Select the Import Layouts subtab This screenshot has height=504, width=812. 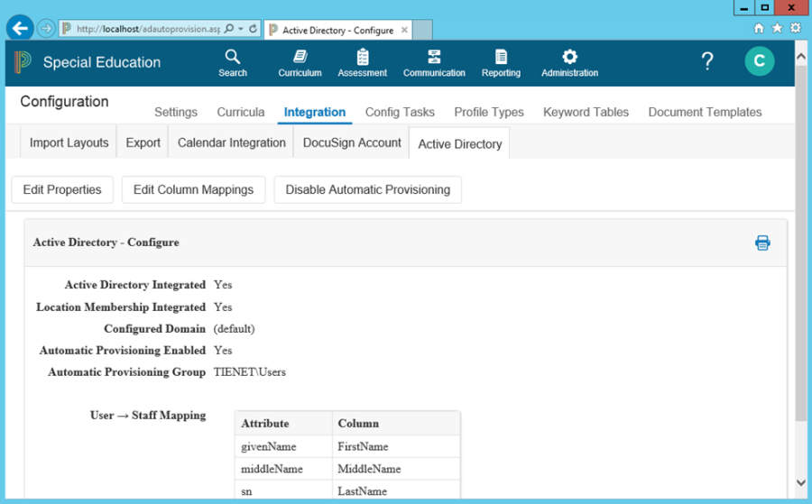[69, 142]
